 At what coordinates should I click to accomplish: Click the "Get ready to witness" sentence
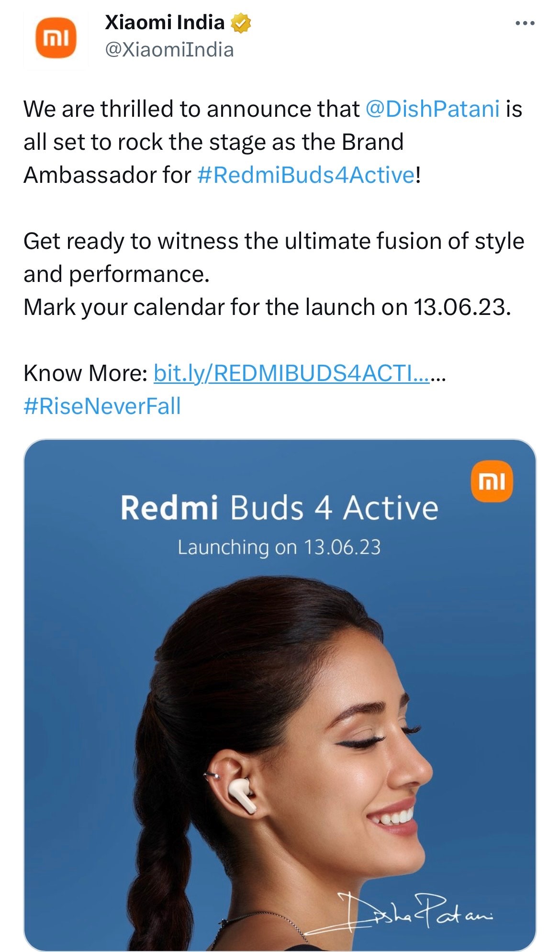(274, 258)
